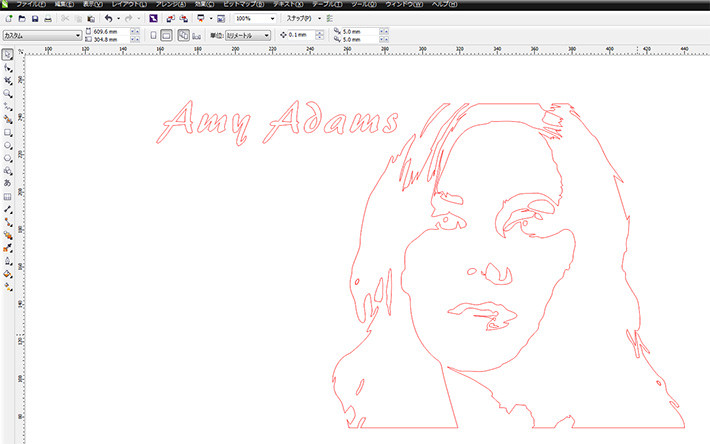710x444 pixels.
Task: Click the page width field 609.6 mm
Action: (x=111, y=32)
